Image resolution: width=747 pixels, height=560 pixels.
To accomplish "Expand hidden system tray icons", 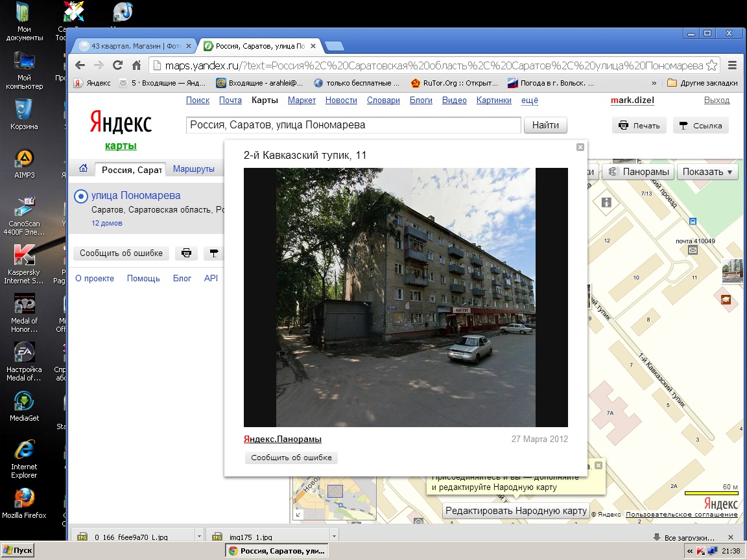I will click(x=689, y=551).
